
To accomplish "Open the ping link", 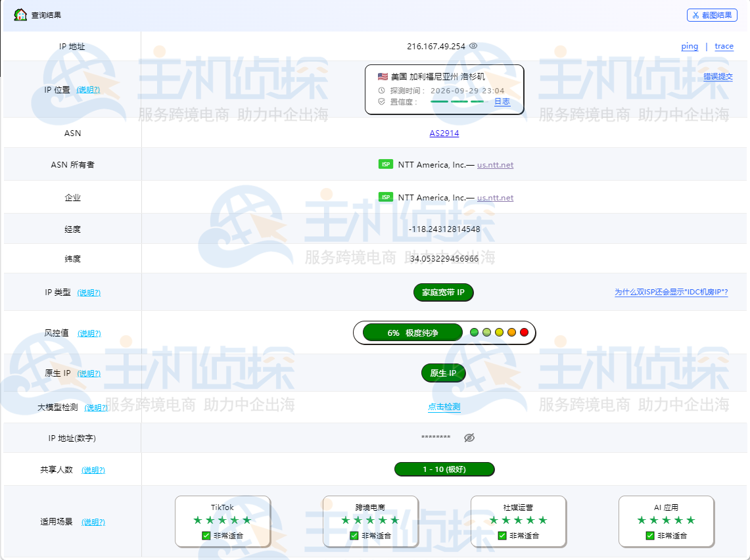I will pos(690,46).
